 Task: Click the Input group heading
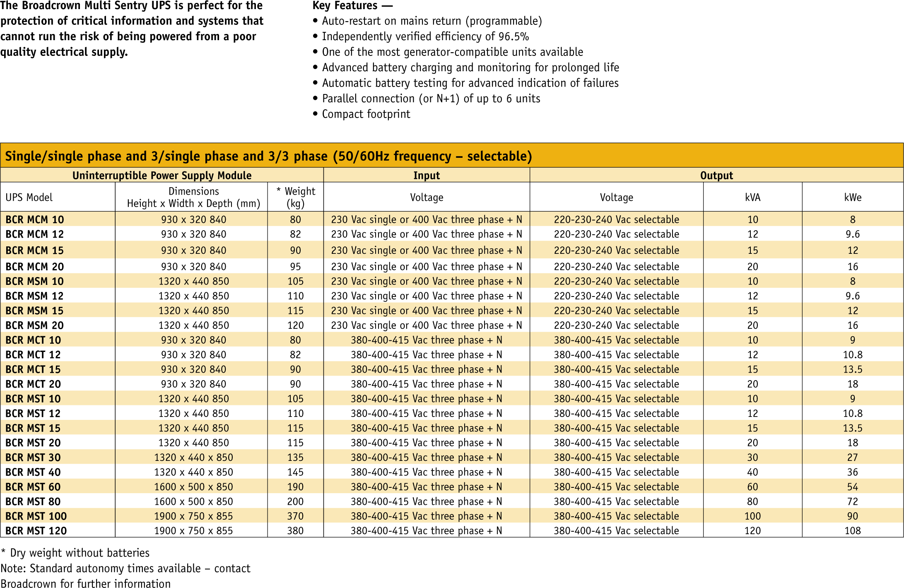tap(427, 176)
